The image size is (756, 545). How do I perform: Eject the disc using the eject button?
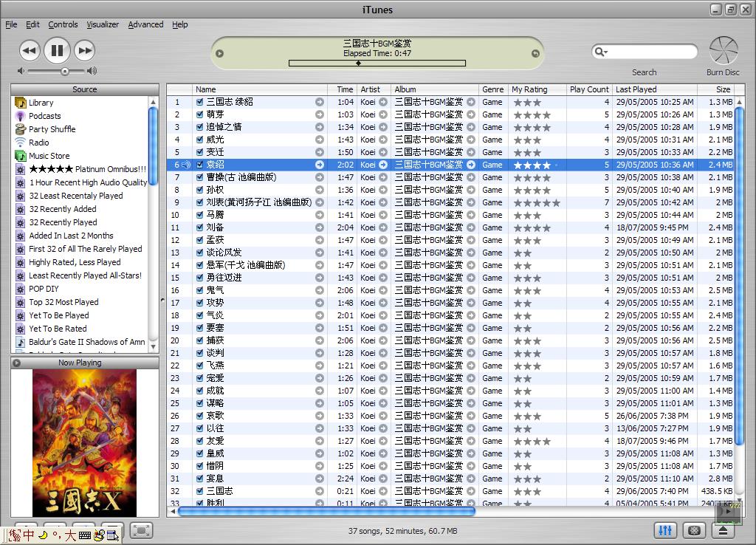pyautogui.click(x=724, y=530)
